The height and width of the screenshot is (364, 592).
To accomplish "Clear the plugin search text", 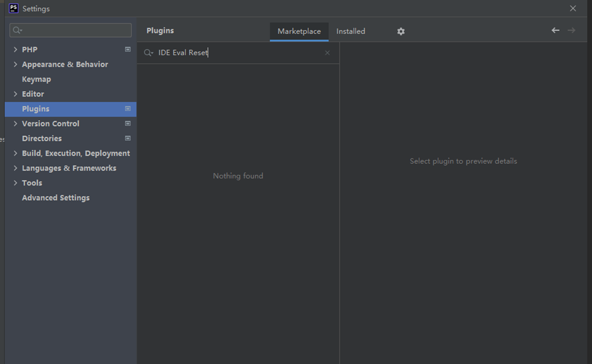I will click(328, 53).
